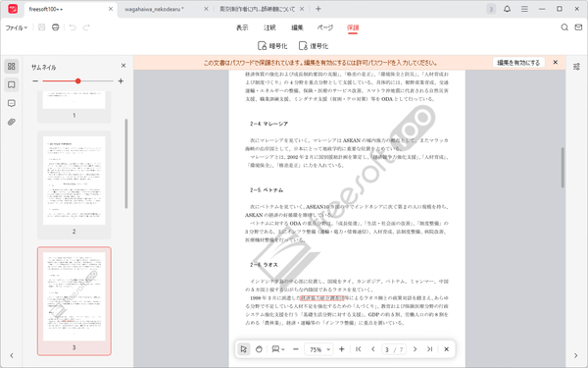Click the page number input field
The image size is (588, 368).
pos(394,349)
